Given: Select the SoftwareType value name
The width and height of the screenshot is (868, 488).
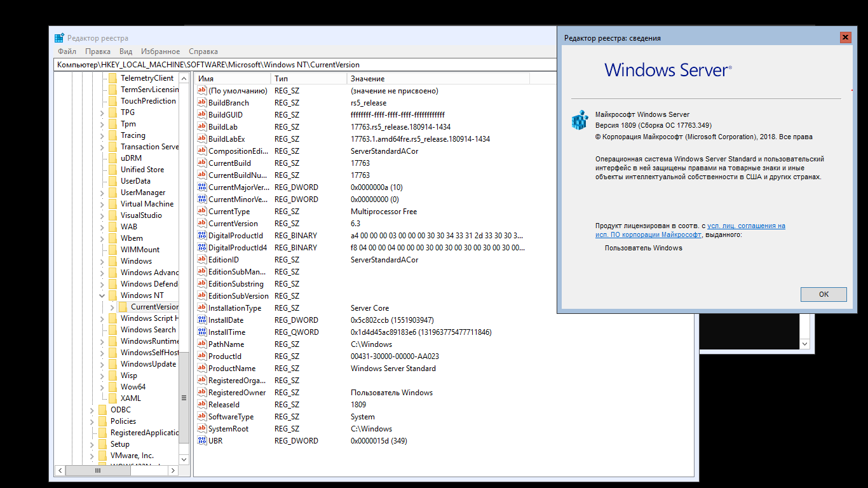Looking at the screenshot, I should [x=231, y=417].
